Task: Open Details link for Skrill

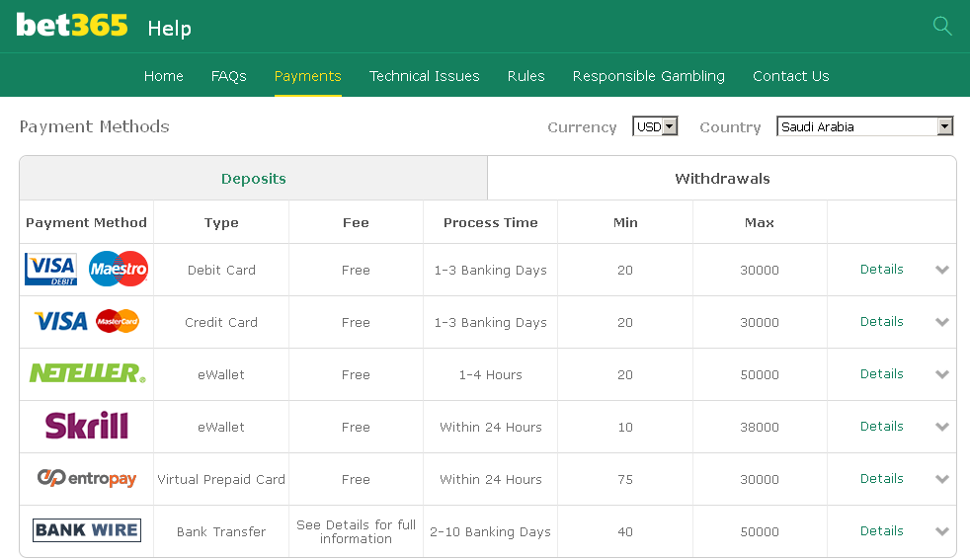Action: [881, 427]
